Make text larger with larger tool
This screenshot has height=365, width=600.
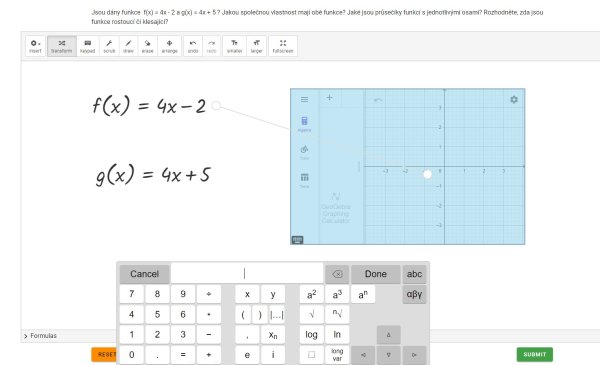(x=256, y=46)
